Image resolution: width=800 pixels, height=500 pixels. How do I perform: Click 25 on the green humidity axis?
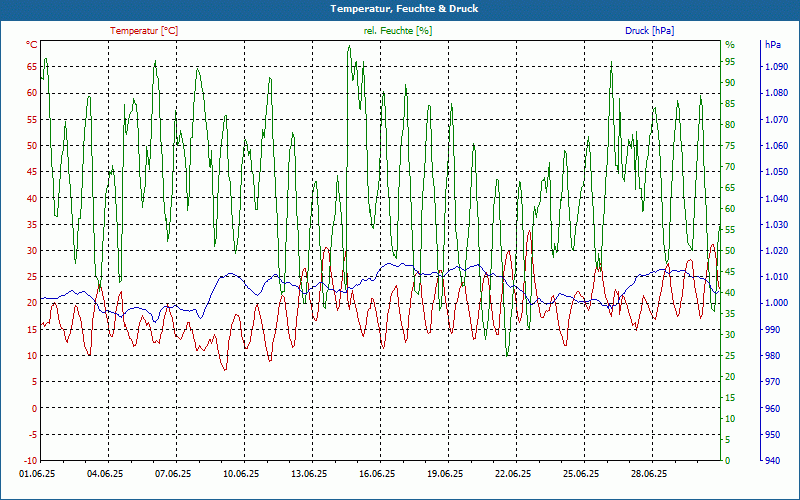(x=730, y=356)
